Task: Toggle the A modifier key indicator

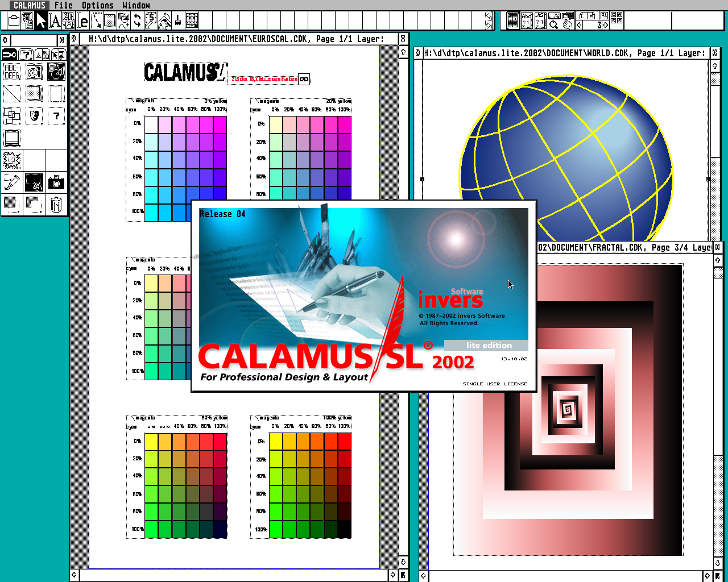Action: click(619, 15)
